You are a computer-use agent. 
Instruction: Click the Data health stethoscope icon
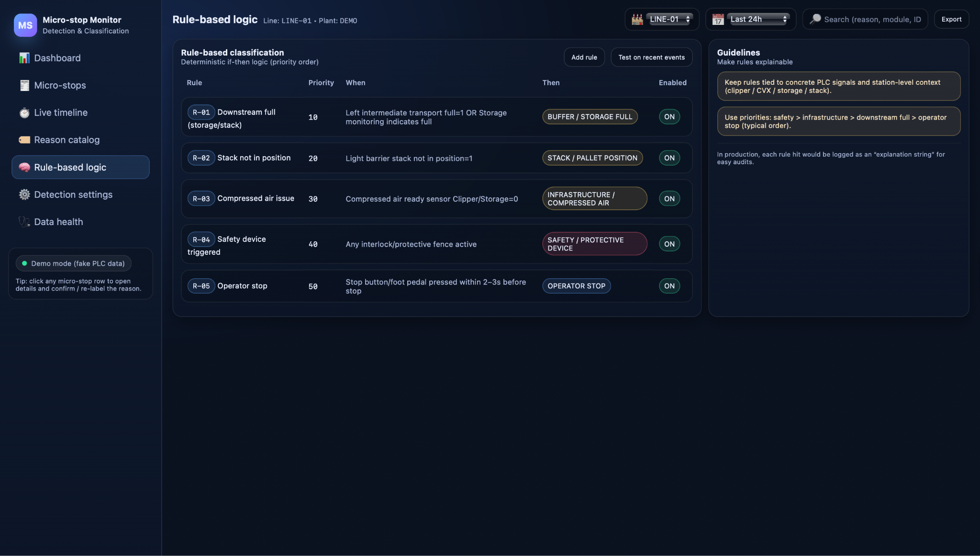coord(24,222)
